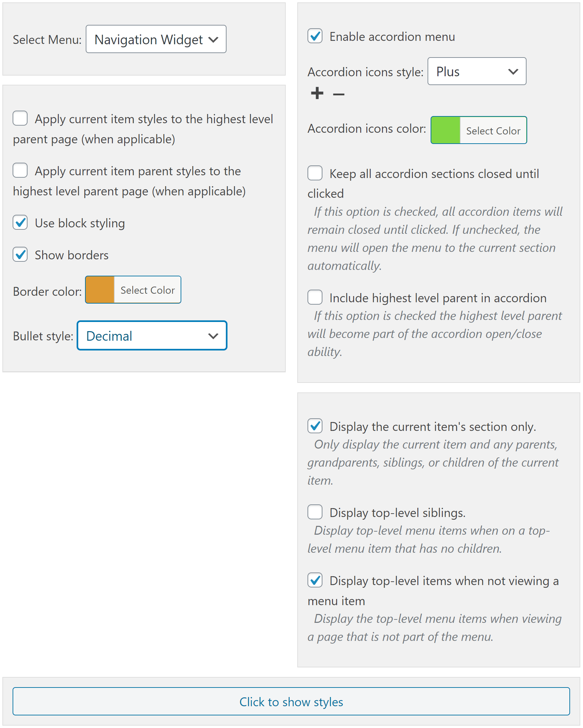Enable Display top-level siblings
Viewport: 583px width, 728px height.
click(x=315, y=512)
